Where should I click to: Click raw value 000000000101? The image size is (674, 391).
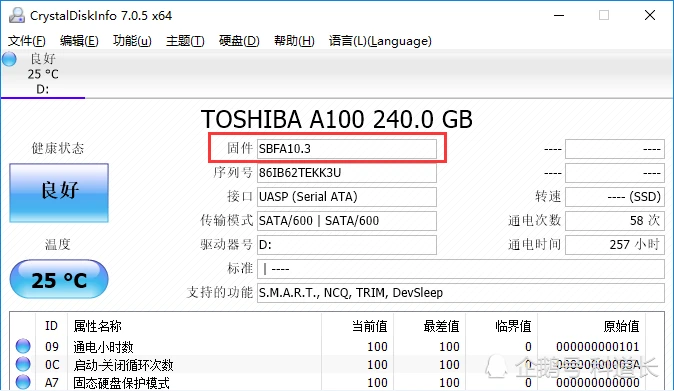click(597, 346)
